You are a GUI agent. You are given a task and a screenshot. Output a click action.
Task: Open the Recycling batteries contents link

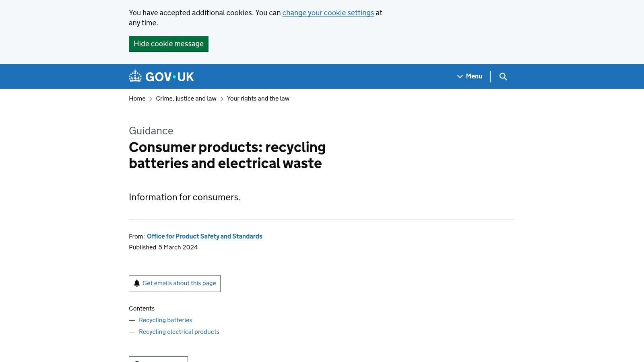point(165,320)
